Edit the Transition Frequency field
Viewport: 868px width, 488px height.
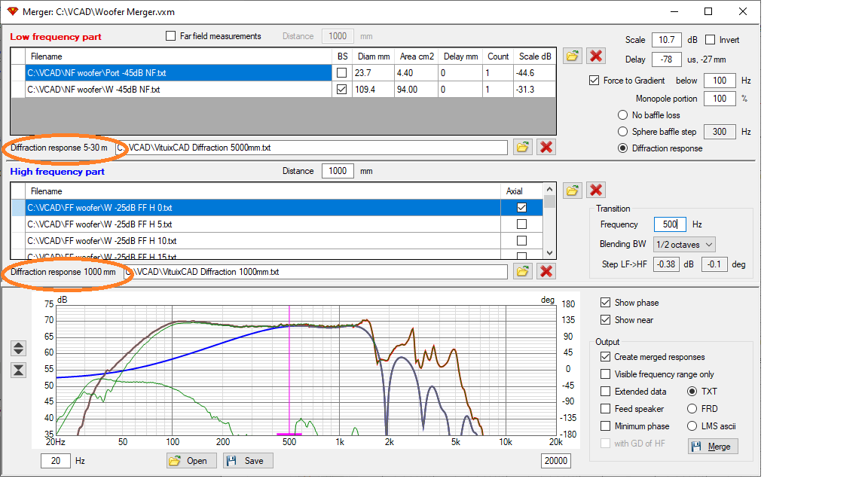pyautogui.click(x=671, y=224)
